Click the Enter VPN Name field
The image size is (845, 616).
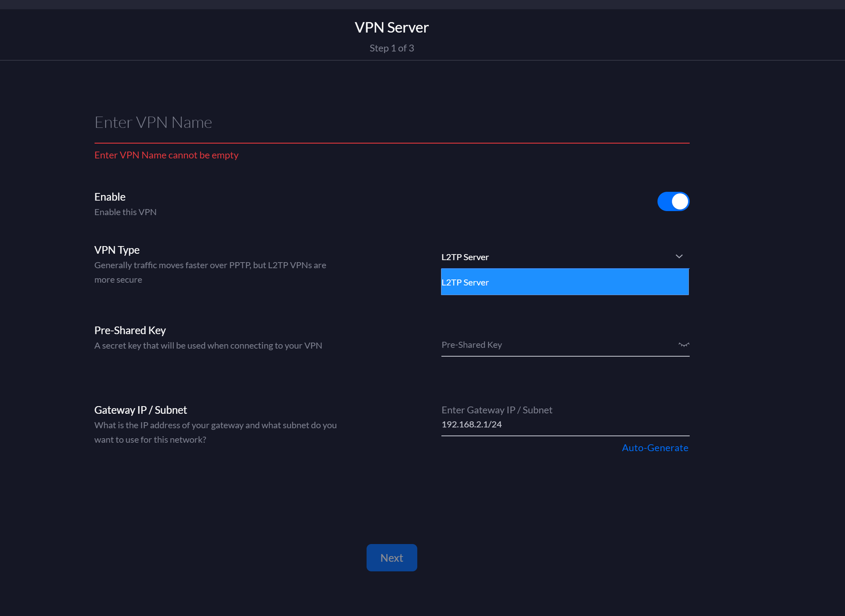(x=391, y=123)
